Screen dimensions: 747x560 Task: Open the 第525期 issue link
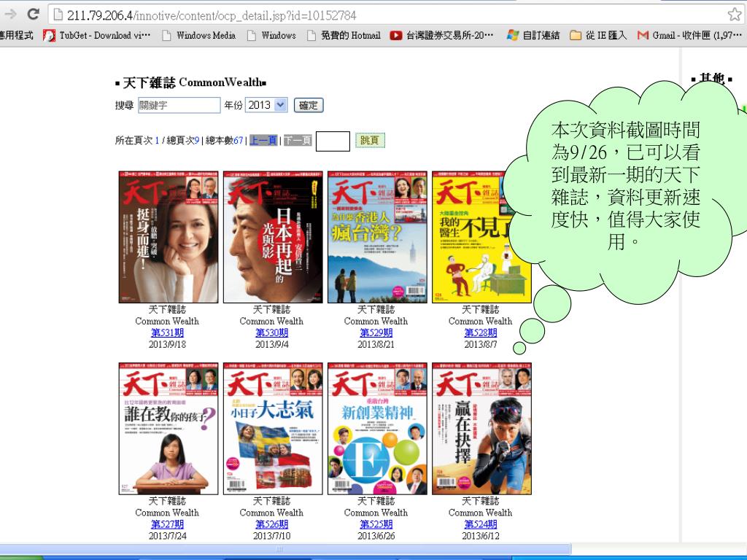pyautogui.click(x=376, y=524)
